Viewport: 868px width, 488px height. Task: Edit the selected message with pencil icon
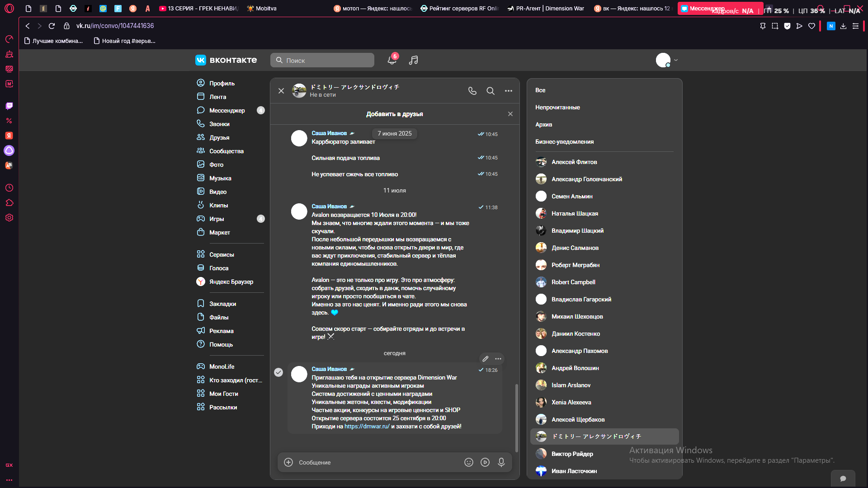point(486,359)
